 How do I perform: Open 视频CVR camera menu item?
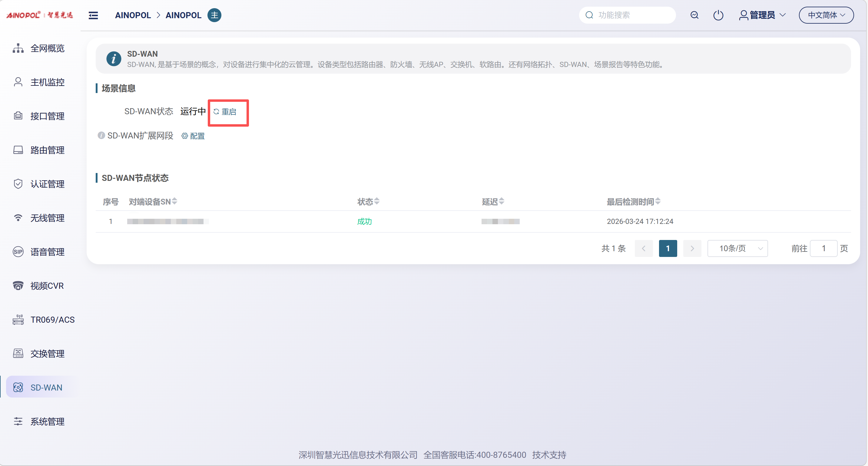(47, 286)
